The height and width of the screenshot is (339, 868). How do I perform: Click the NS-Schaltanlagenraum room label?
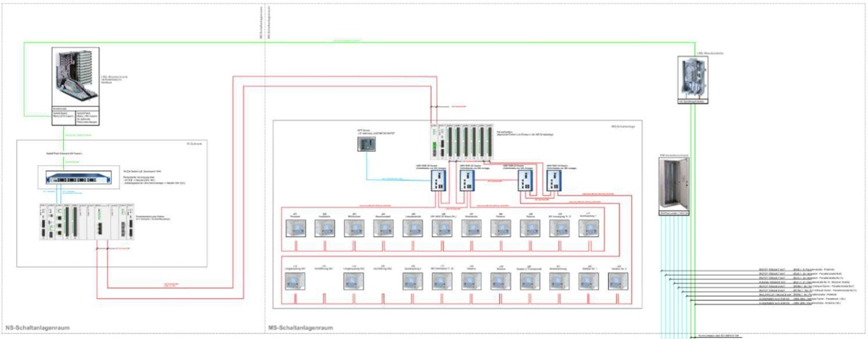click(x=35, y=328)
